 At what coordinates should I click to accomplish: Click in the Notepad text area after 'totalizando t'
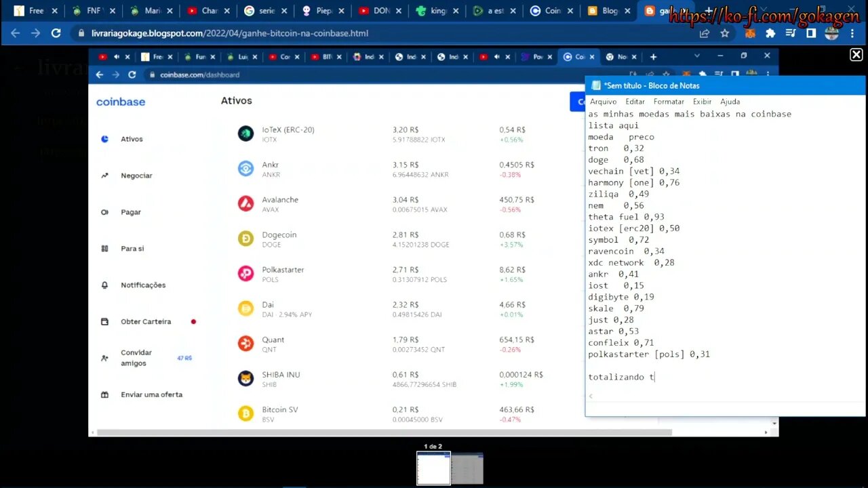[656, 377]
